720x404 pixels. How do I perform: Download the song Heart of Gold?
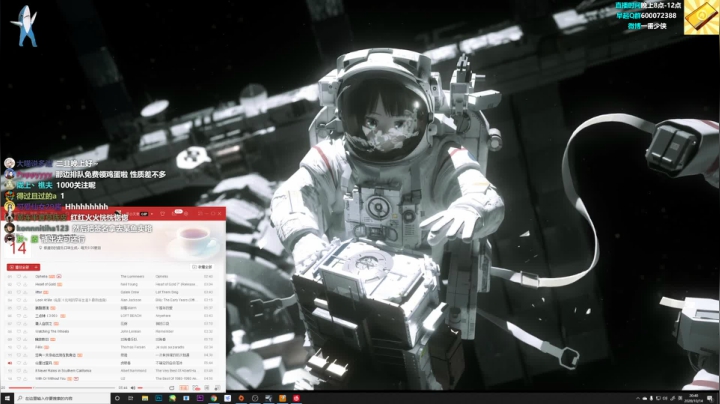coord(25,284)
